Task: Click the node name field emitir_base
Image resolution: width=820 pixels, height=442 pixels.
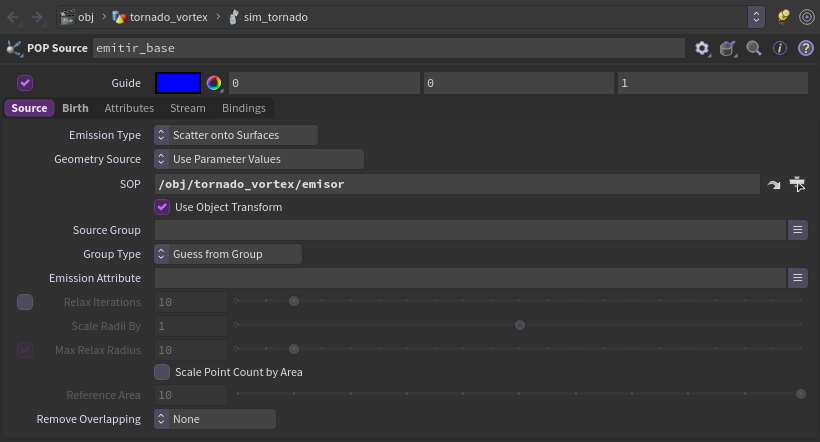Action: [x=389, y=48]
